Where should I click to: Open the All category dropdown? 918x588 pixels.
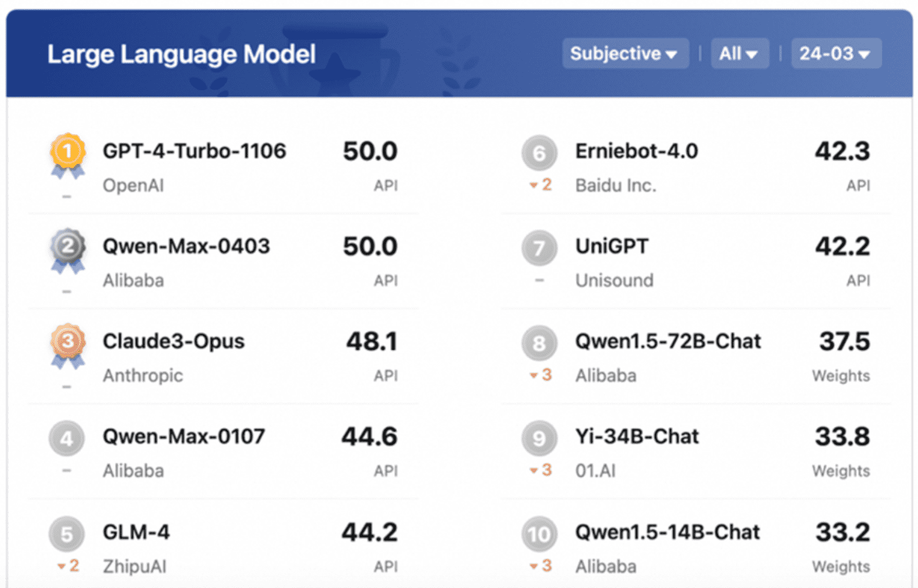pyautogui.click(x=739, y=53)
